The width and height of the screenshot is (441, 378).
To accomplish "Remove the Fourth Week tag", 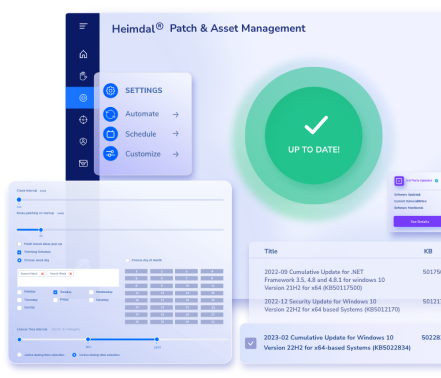I will click(70, 274).
